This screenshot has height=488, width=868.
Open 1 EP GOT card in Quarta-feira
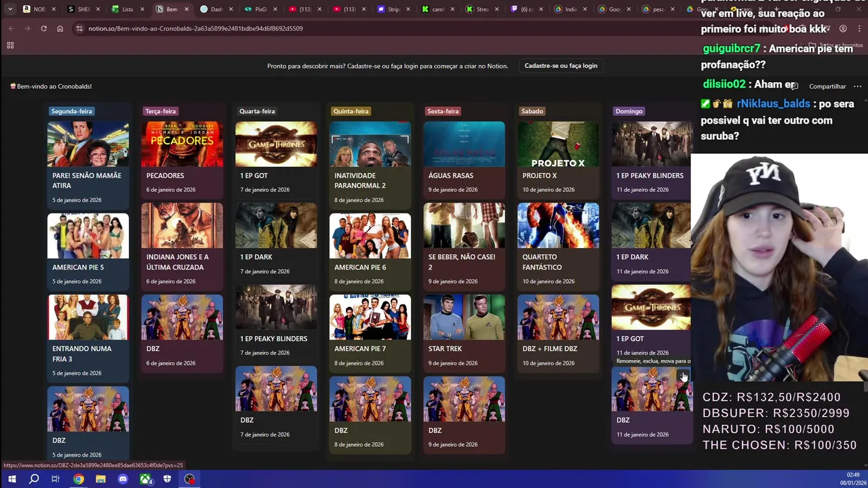[275, 159]
